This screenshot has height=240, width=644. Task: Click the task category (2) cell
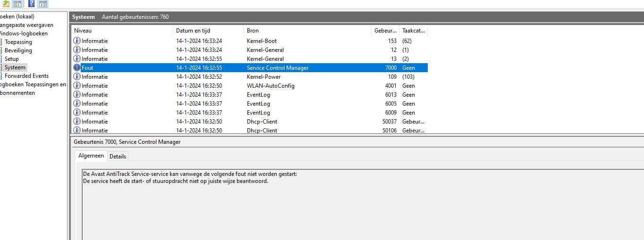tap(406, 59)
